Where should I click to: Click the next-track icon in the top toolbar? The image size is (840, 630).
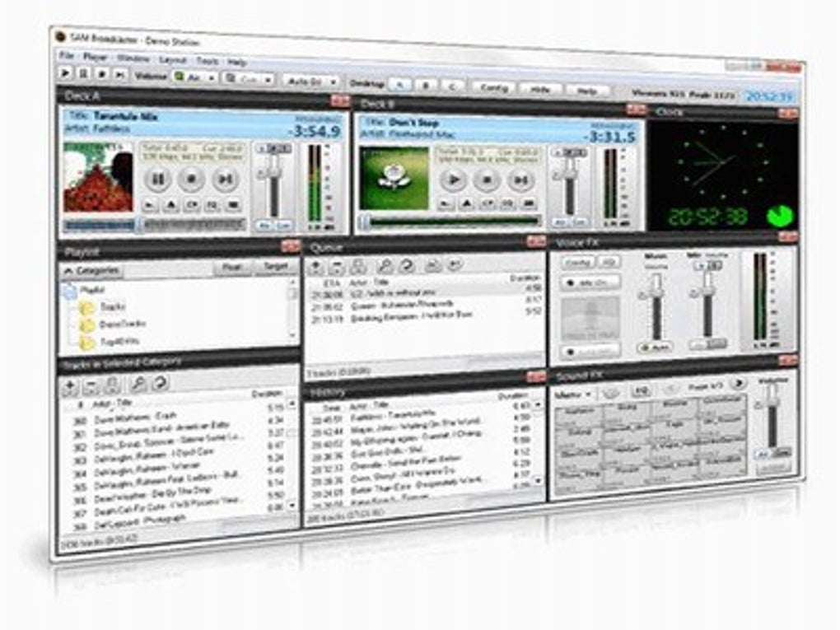[120, 75]
